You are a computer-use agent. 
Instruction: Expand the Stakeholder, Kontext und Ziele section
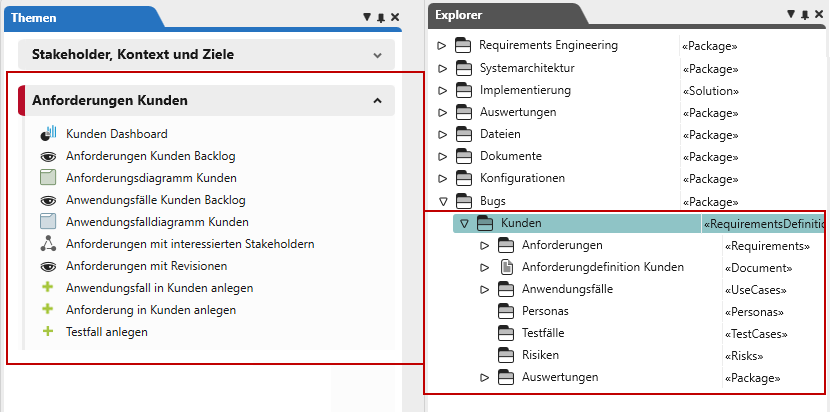[x=377, y=55]
